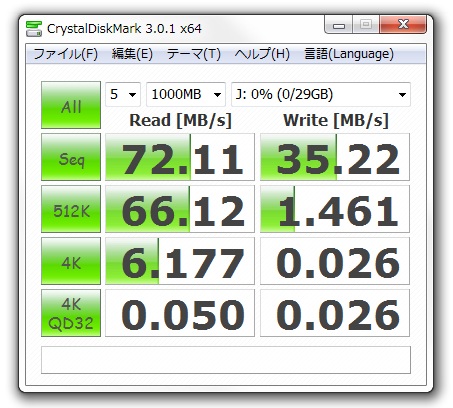The image size is (453, 408).
Task: Start the 512K benchmark test
Action: (71, 209)
